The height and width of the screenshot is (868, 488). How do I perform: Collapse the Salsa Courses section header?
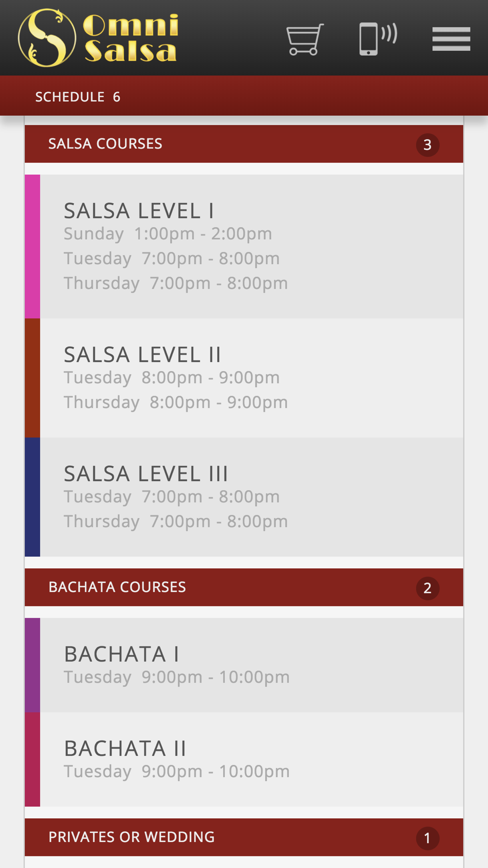point(244,144)
